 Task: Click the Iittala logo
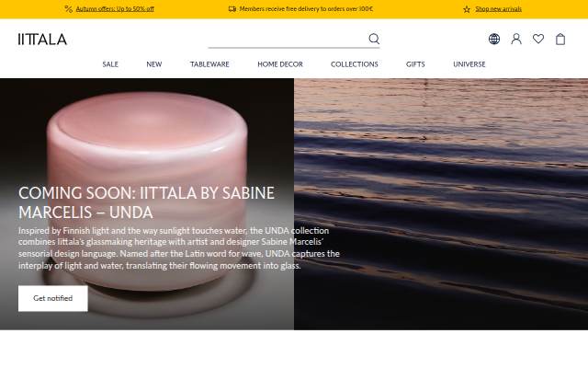click(42, 39)
